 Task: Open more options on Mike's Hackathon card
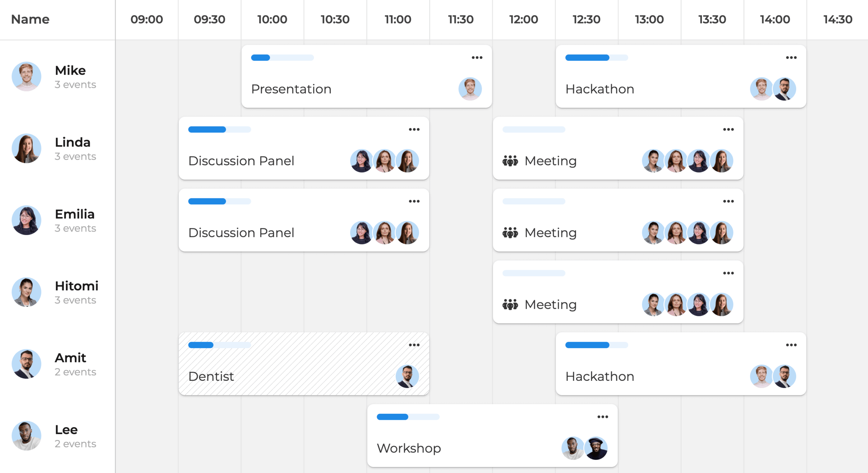[x=791, y=58]
